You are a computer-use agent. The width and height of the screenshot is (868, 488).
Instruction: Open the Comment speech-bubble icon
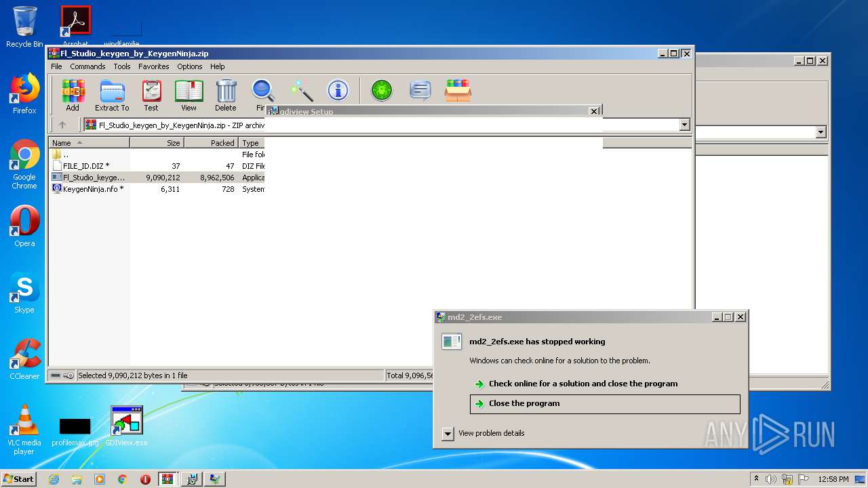[x=420, y=91]
